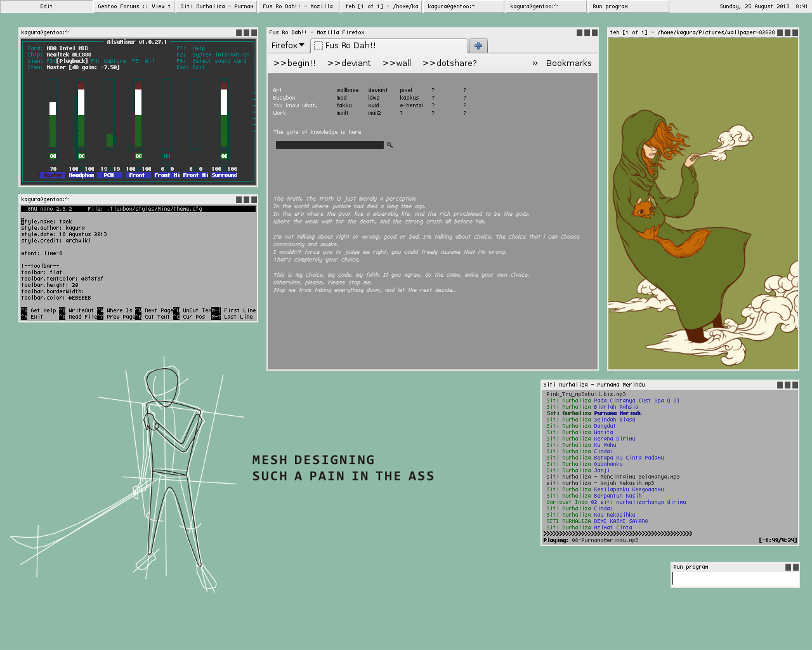Click the idws link on the start page

pyautogui.click(x=374, y=98)
